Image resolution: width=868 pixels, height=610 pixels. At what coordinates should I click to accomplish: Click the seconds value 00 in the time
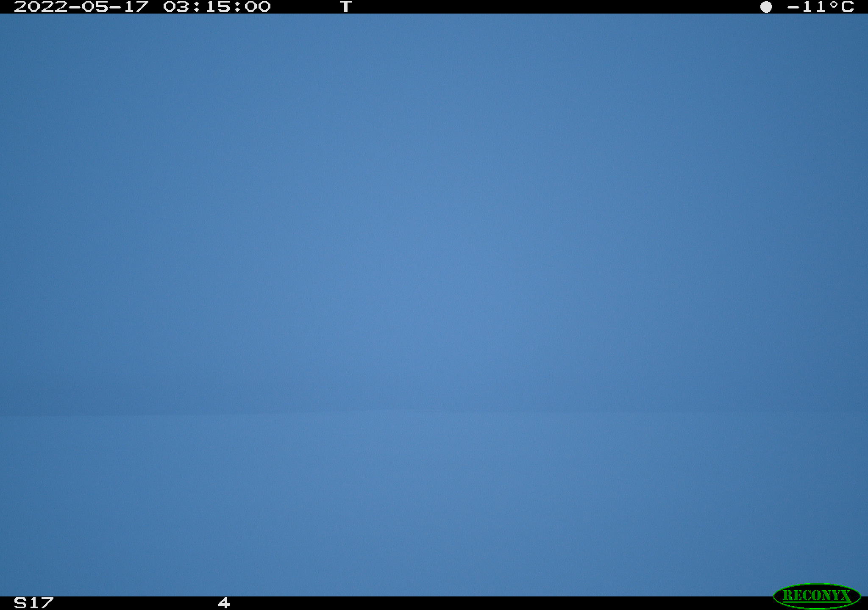point(258,7)
